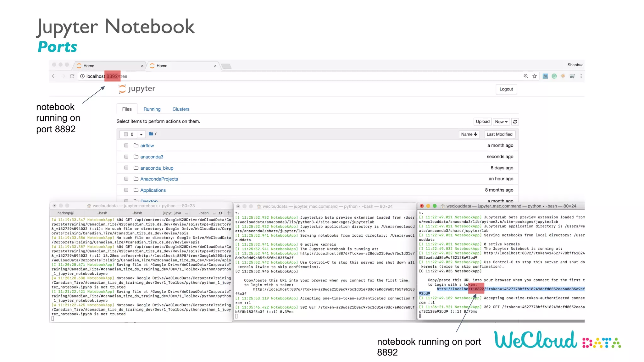The height and width of the screenshot is (362, 644).
Task: Open the HQ extension icon
Action: point(572,76)
